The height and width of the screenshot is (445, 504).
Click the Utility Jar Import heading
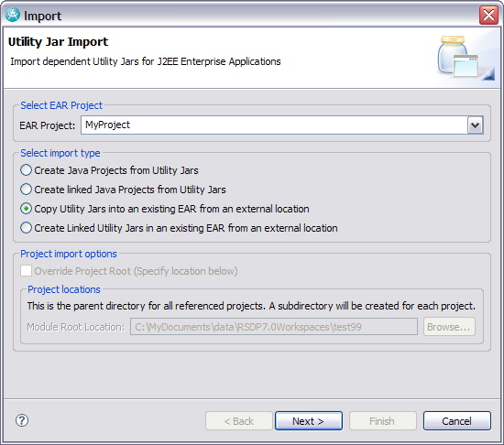58,42
